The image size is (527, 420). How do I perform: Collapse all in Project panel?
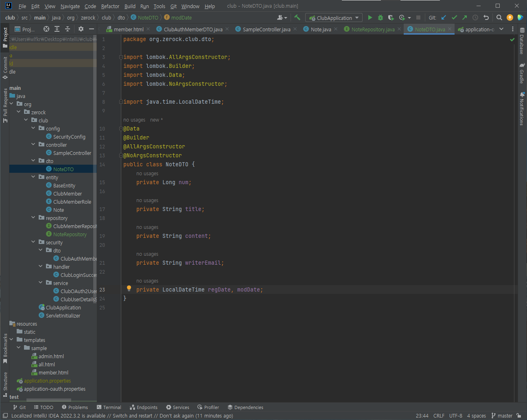(68, 29)
